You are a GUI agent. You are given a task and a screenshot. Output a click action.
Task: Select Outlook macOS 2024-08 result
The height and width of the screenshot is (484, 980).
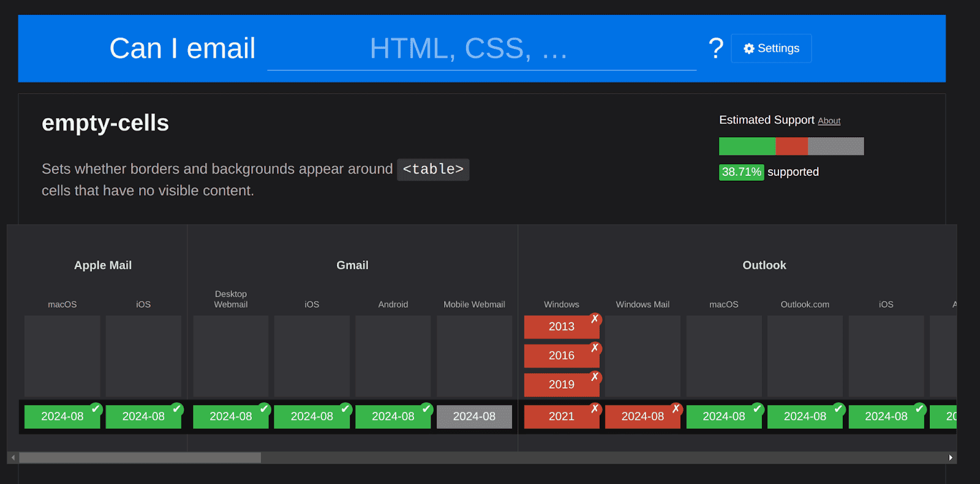(x=724, y=417)
